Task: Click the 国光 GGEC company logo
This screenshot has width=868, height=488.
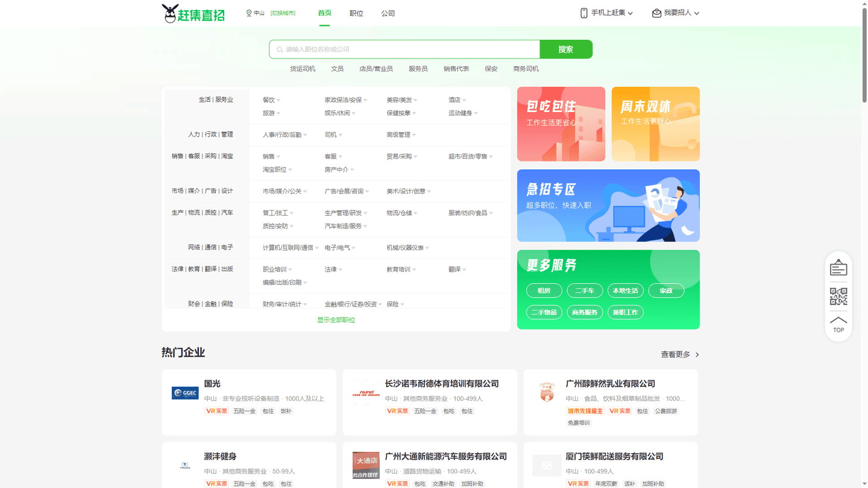Action: 185,393
